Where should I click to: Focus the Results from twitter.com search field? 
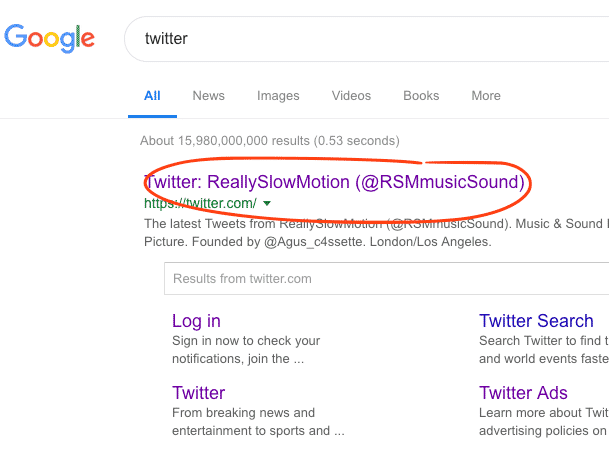pyautogui.click(x=386, y=279)
